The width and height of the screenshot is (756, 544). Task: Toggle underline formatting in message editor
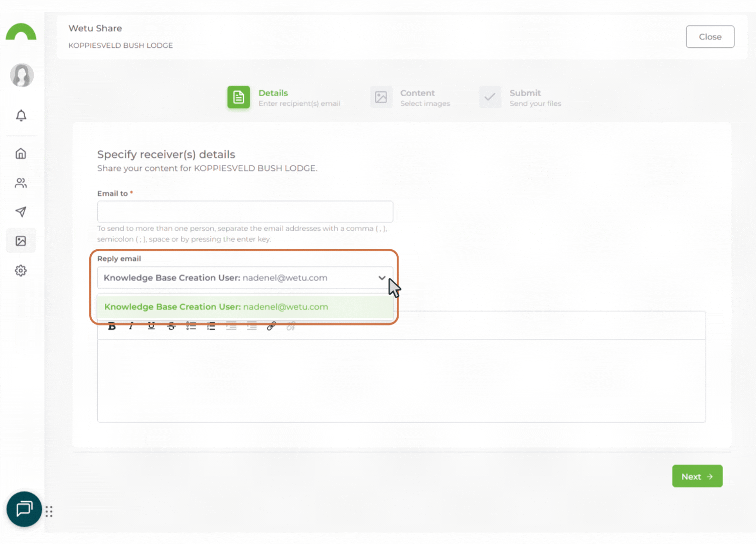[x=151, y=326]
